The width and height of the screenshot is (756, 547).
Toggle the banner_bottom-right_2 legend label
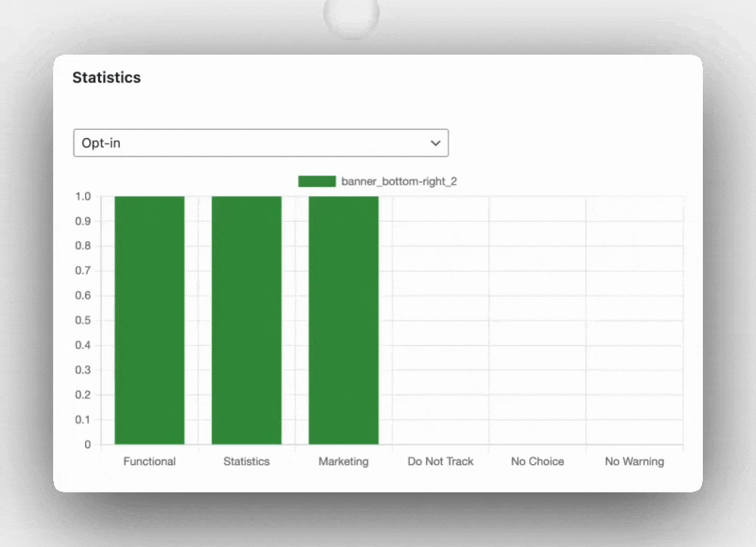398,182
